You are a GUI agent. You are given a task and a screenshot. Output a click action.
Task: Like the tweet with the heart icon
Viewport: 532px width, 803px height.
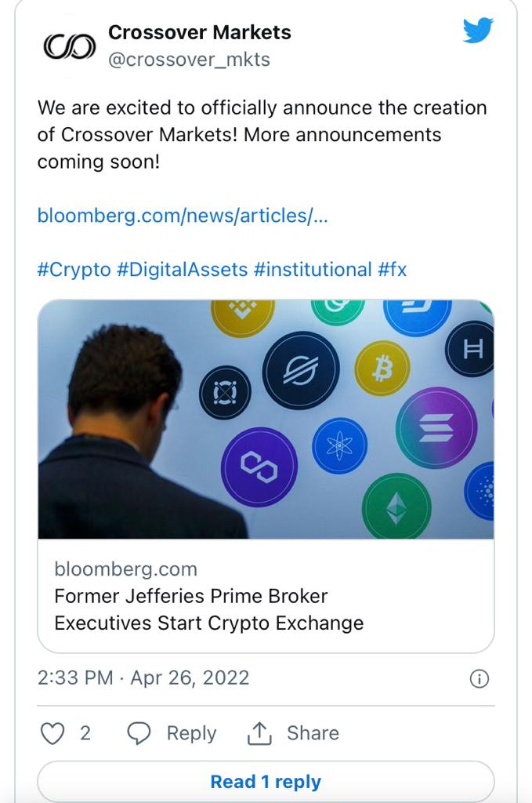(52, 733)
